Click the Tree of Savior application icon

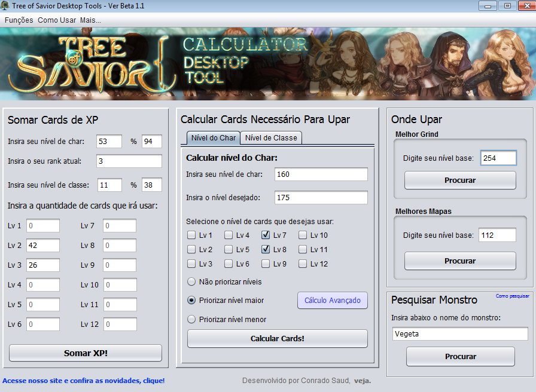click(6, 5)
